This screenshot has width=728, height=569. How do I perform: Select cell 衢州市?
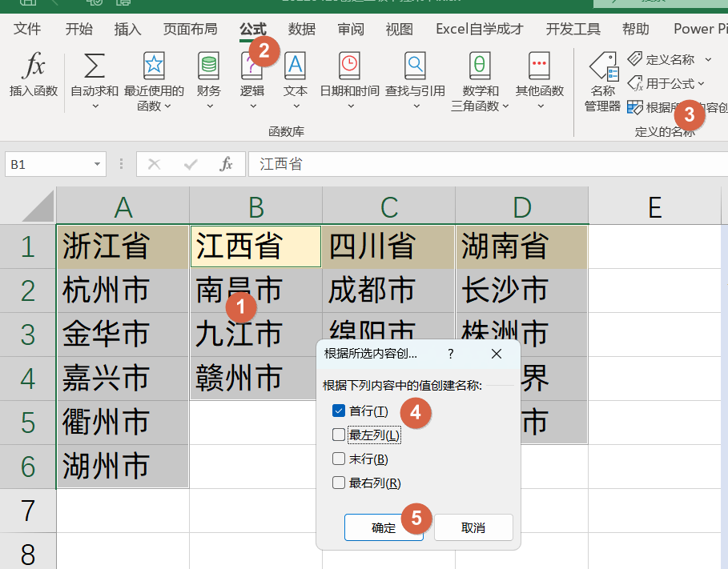click(123, 422)
